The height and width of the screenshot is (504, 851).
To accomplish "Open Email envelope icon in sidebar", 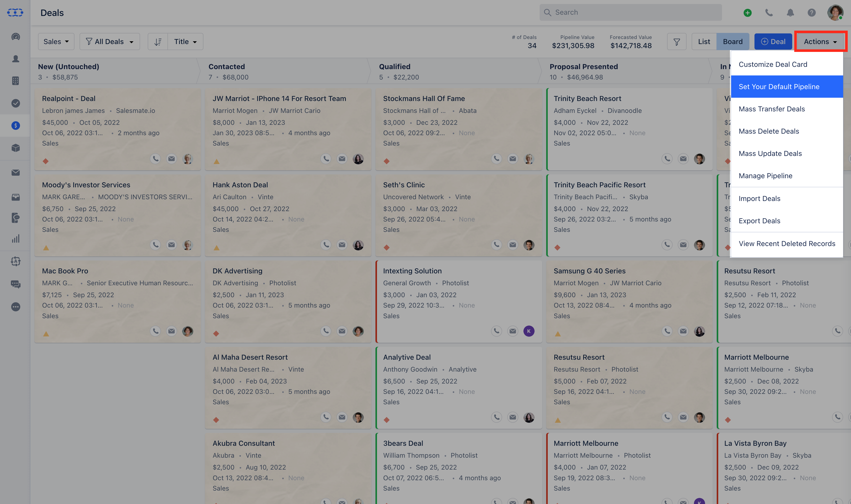I will coord(15,173).
